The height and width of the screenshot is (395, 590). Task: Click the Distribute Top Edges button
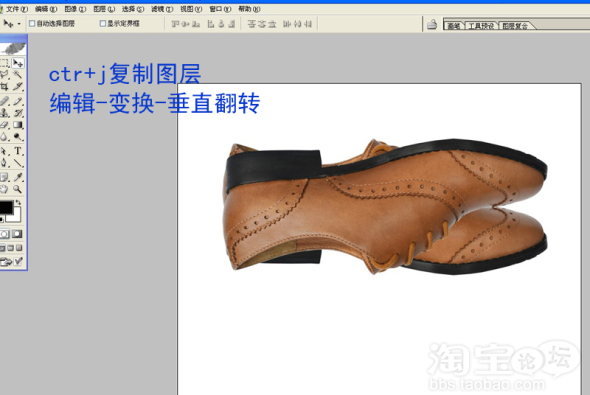251,24
